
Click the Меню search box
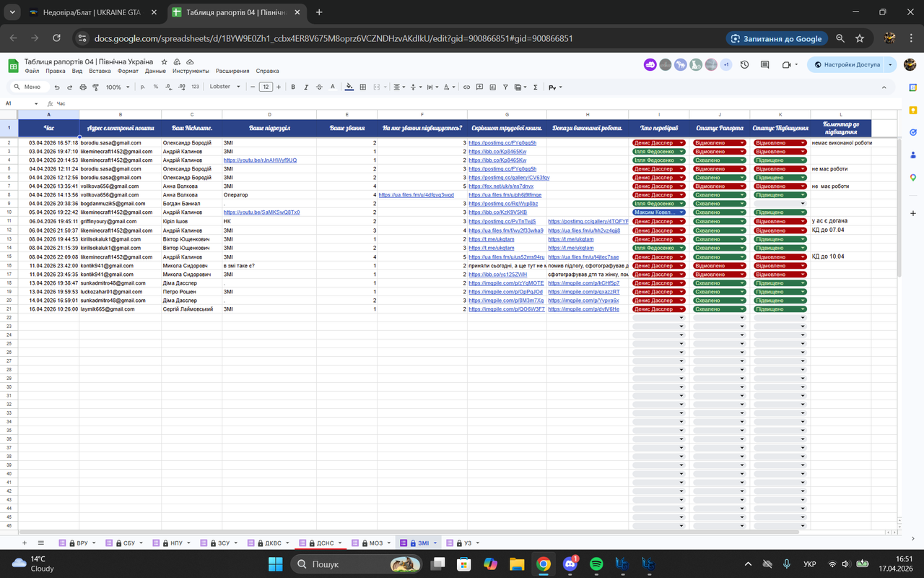[x=27, y=87]
